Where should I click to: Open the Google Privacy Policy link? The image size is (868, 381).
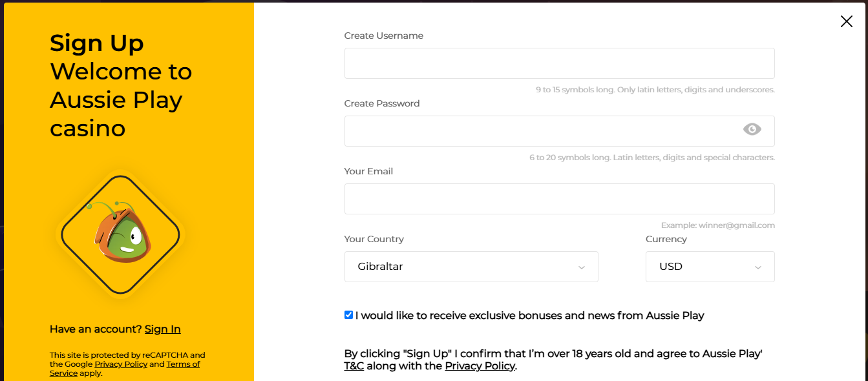tap(121, 364)
